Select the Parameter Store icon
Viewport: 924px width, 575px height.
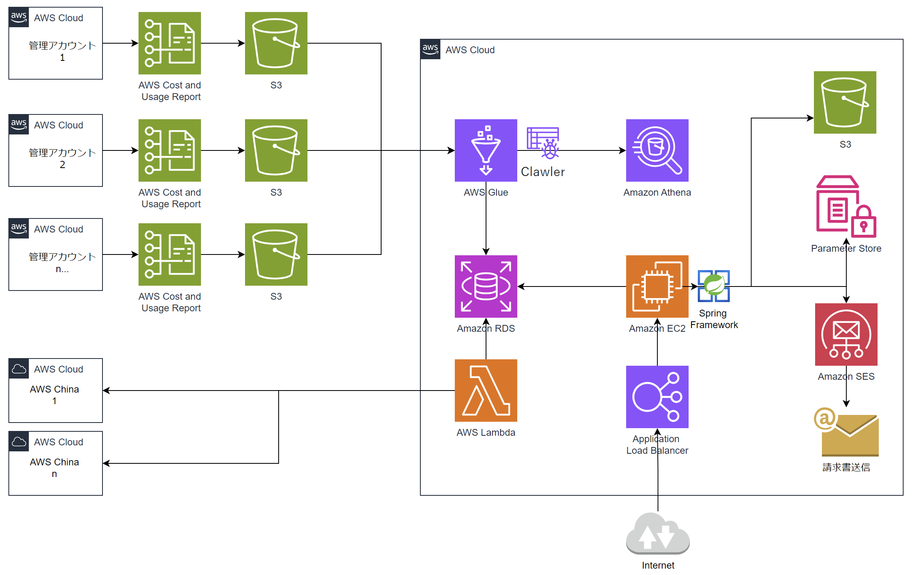pyautogui.click(x=846, y=206)
